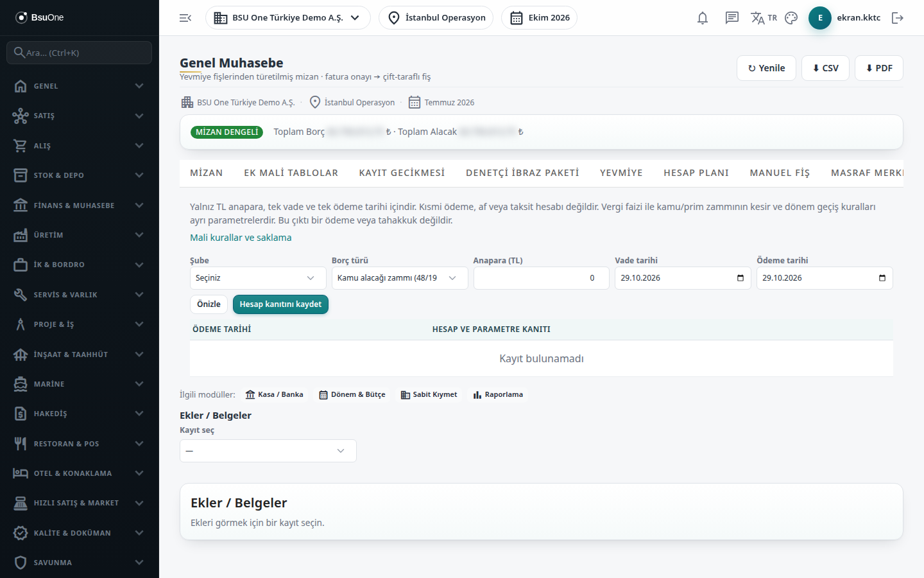Click Hesap kanıtını kaydet button
Image resolution: width=924 pixels, height=578 pixels.
pos(280,304)
